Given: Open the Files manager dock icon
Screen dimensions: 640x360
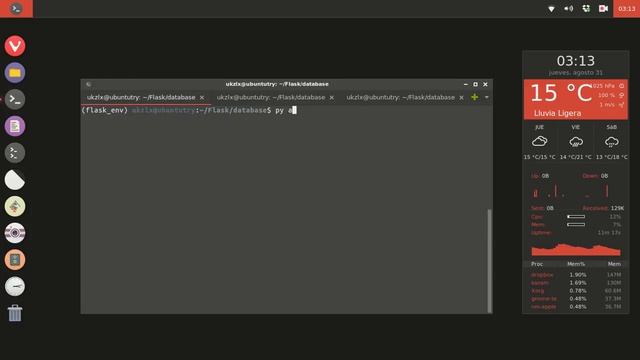Looking at the screenshot, I should (x=15, y=73).
